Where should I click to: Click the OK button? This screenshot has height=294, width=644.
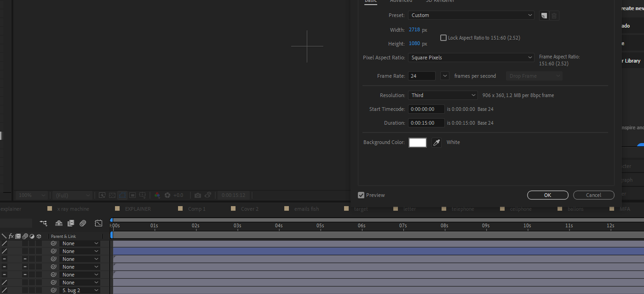pos(547,195)
